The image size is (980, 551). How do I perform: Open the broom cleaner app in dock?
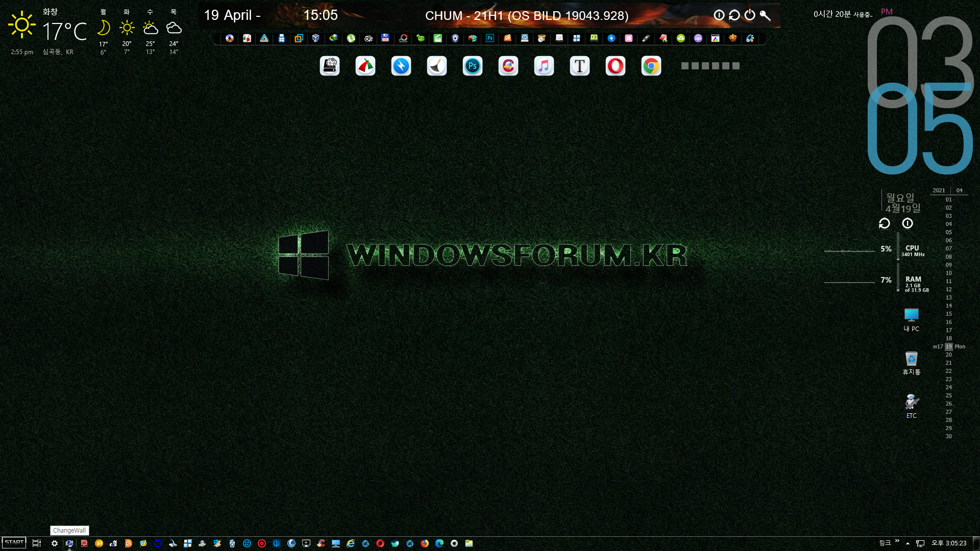(x=436, y=66)
